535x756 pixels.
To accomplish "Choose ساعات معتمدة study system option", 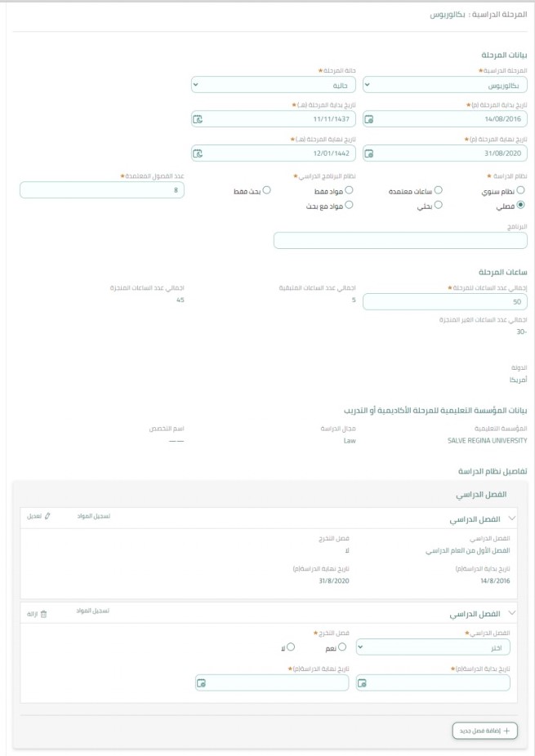I will (x=438, y=190).
